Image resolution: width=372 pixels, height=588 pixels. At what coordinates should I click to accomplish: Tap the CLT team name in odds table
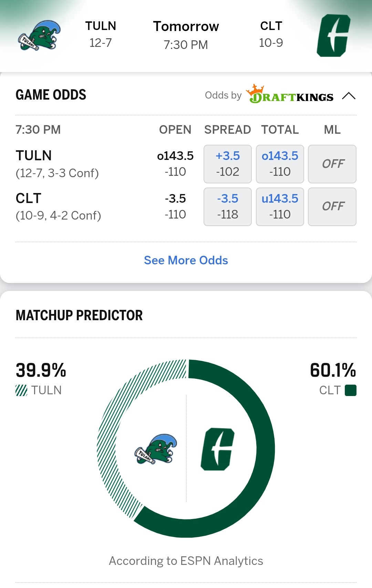click(29, 199)
